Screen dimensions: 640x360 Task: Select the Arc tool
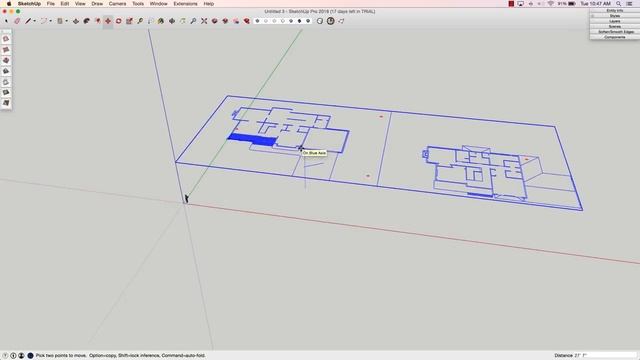pyautogui.click(x=43, y=21)
